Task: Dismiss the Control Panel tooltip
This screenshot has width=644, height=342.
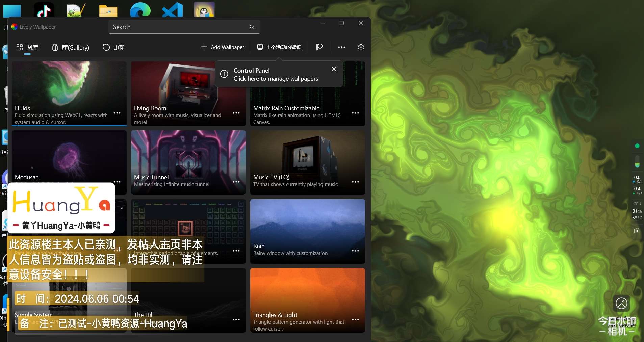Action: point(334,69)
